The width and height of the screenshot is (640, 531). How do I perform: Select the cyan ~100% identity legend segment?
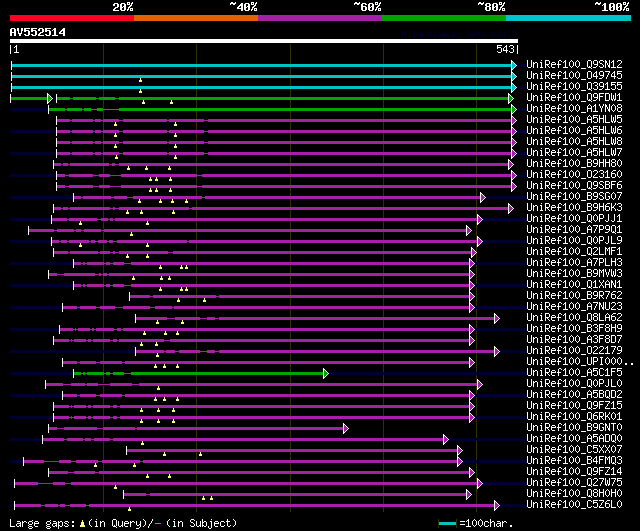tap(568, 18)
